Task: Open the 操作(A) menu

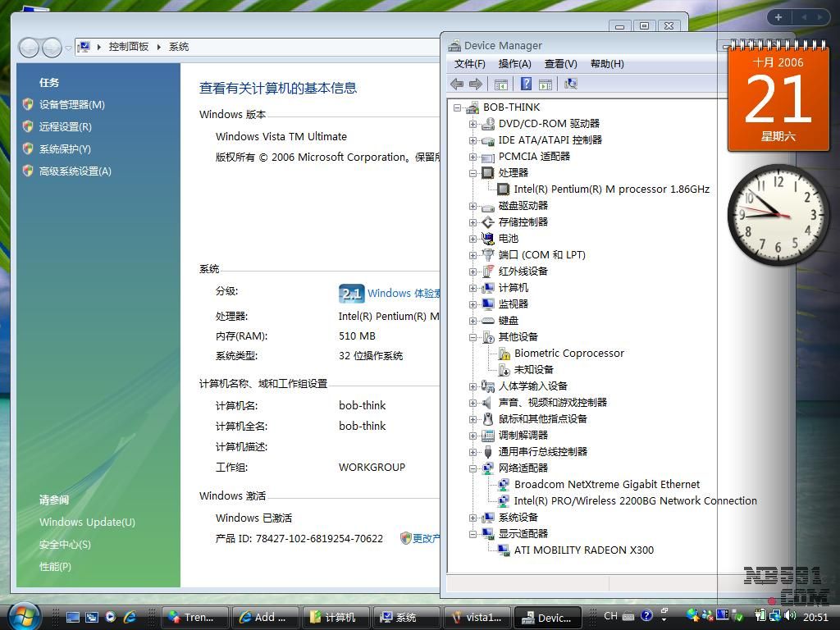Action: (514, 64)
